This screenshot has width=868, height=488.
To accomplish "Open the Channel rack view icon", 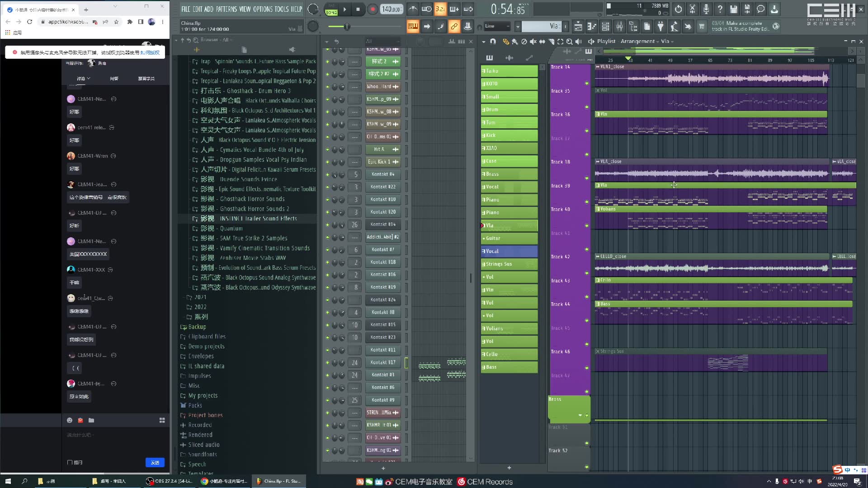I will tap(605, 27).
